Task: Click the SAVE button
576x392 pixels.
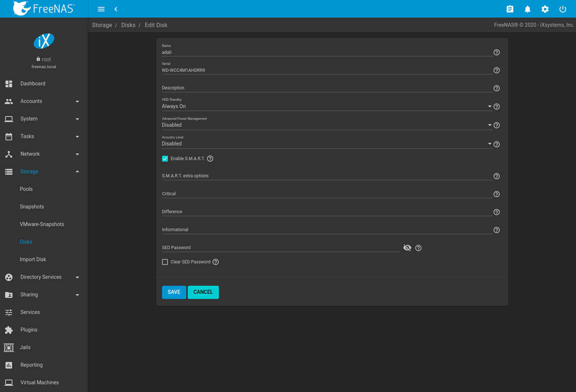Action: tap(174, 292)
